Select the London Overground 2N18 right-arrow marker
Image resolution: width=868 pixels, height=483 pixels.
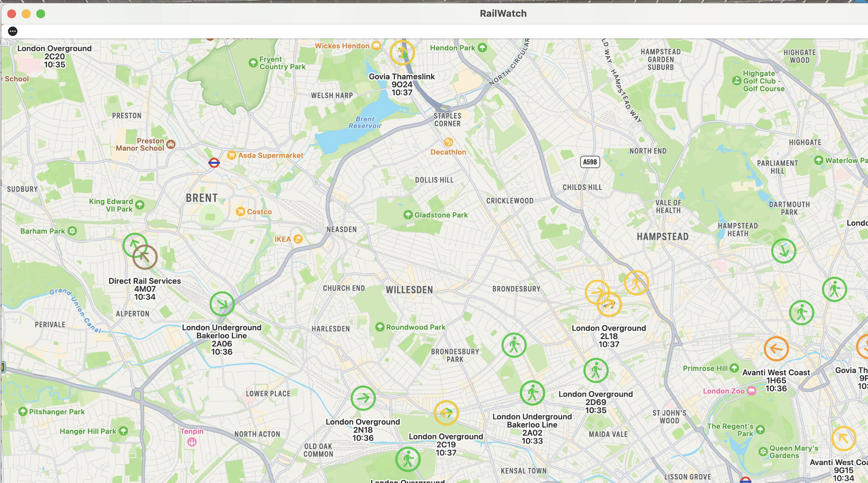[363, 398]
